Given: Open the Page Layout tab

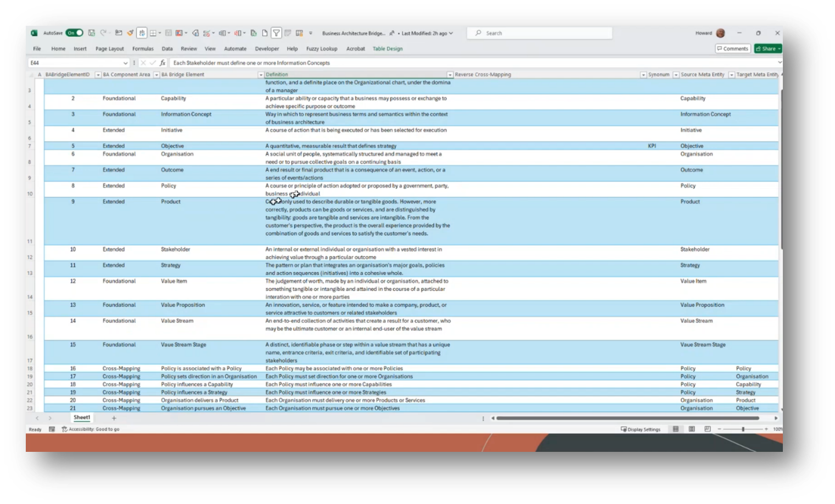Looking at the screenshot, I should (110, 48).
